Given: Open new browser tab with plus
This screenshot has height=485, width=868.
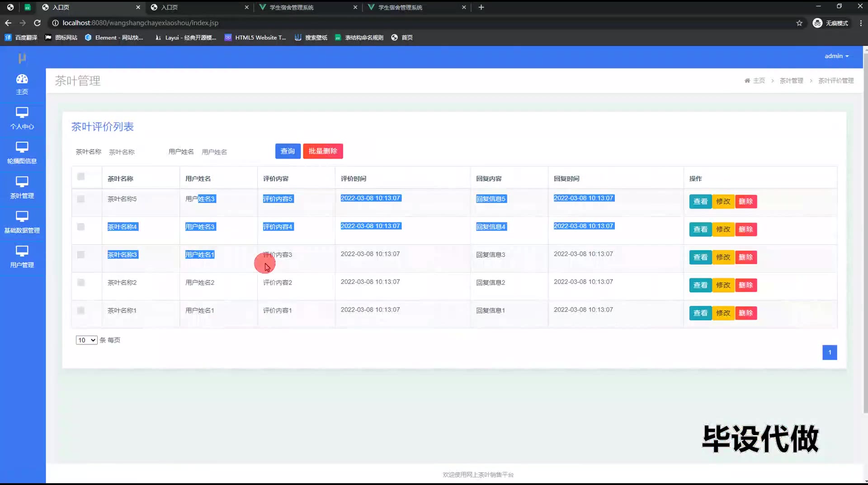Looking at the screenshot, I should point(481,7).
